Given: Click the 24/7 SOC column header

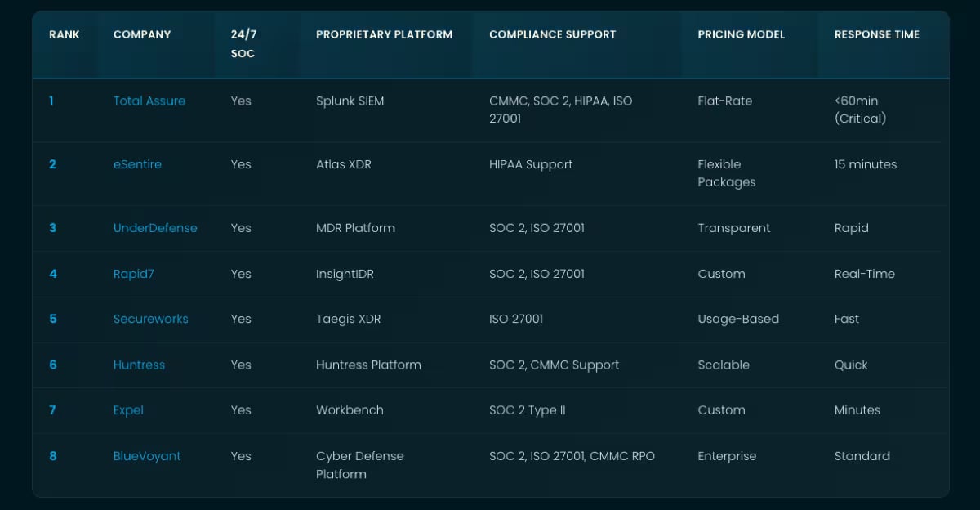Looking at the screenshot, I should (243, 42).
